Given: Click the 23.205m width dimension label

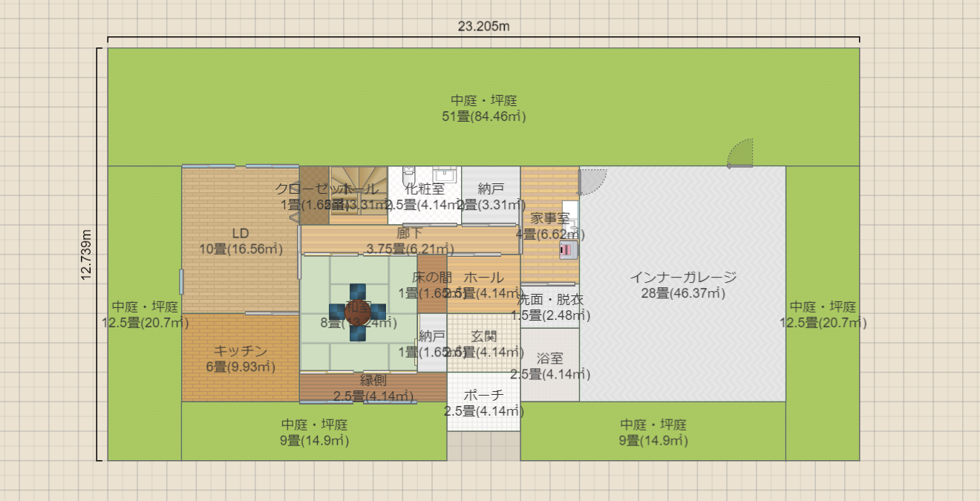Looking at the screenshot, I should click(x=483, y=27).
